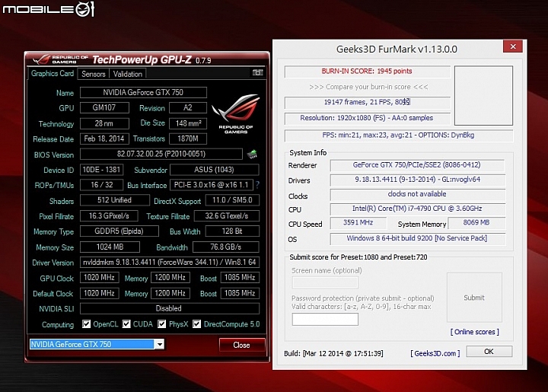This screenshot has height=392, width=548.
Task: Click the 16 / 32 ROPs/TMUs field
Action: (x=102, y=185)
